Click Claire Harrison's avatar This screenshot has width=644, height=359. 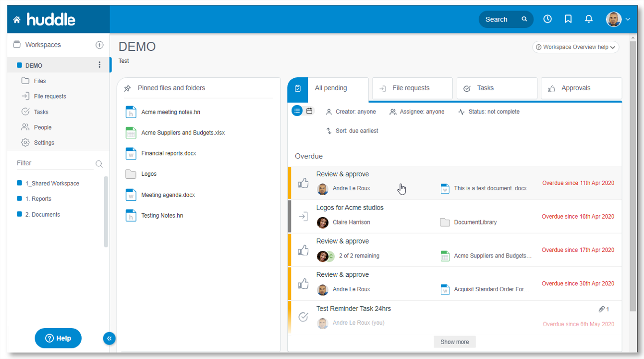323,222
